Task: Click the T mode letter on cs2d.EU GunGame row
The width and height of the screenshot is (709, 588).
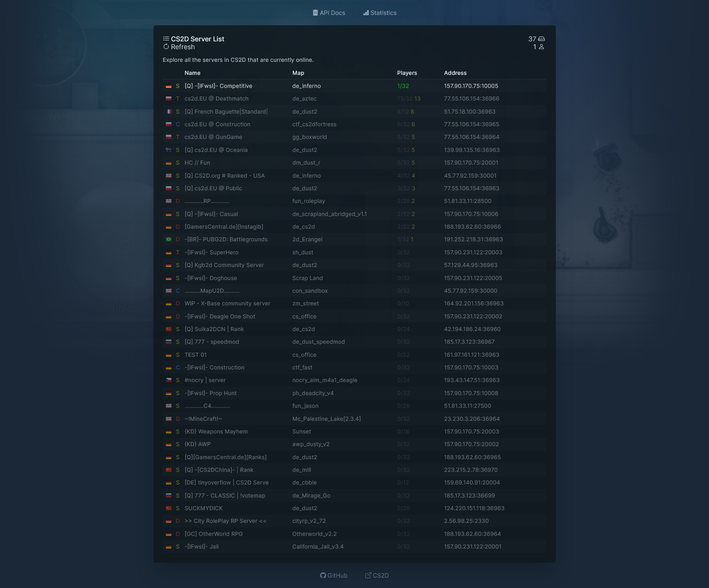Action: click(x=178, y=137)
